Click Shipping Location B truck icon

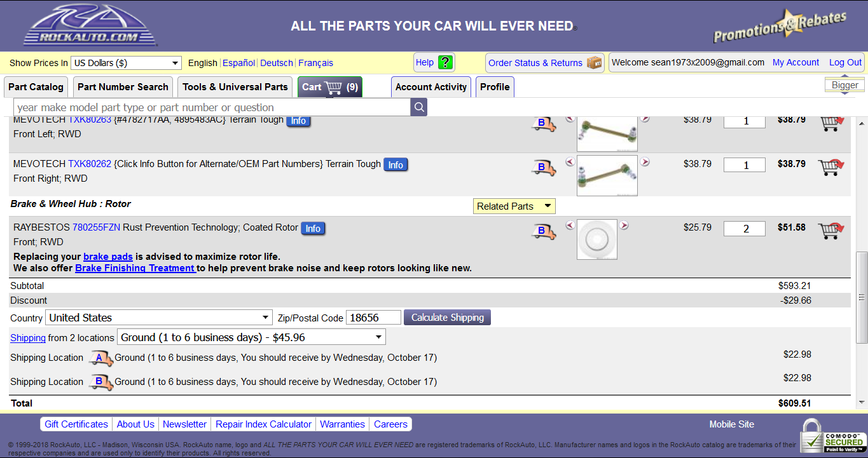click(x=100, y=382)
